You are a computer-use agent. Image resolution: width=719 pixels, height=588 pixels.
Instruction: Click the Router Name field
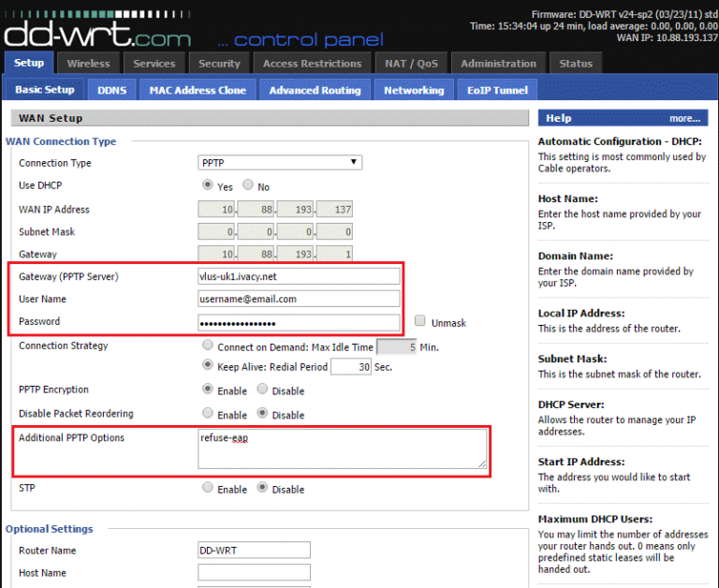(254, 551)
